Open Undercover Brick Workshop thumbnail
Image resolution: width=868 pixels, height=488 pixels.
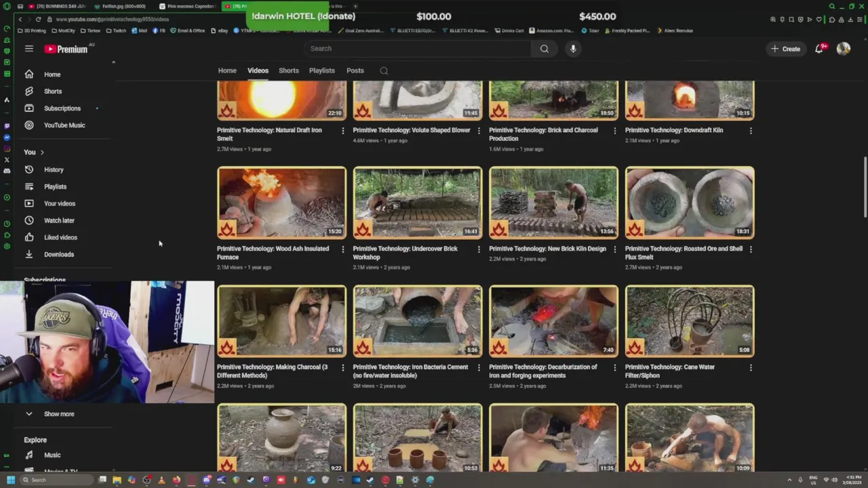coord(418,203)
